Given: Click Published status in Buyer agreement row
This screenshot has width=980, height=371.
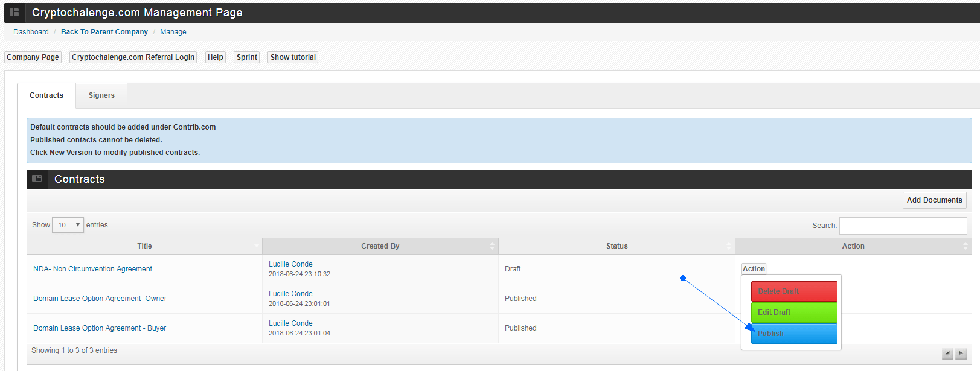Looking at the screenshot, I should (520, 328).
